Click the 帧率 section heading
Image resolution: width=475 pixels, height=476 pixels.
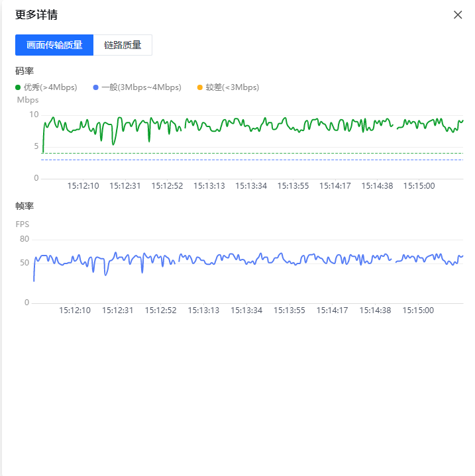[x=25, y=206]
